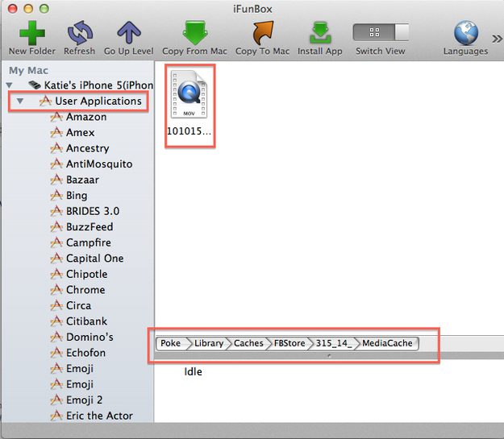
Task: Collapse the User Applications tree
Action: [20, 101]
